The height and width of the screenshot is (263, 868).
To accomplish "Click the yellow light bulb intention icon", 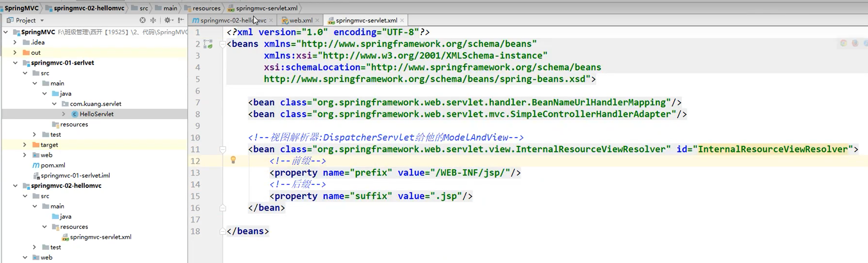I will point(233,160).
